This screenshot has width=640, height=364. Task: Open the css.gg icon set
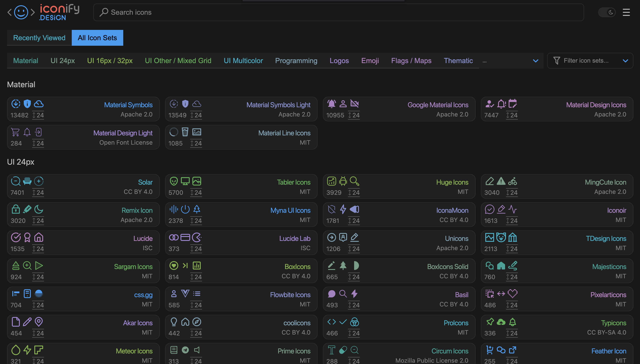[x=83, y=299]
